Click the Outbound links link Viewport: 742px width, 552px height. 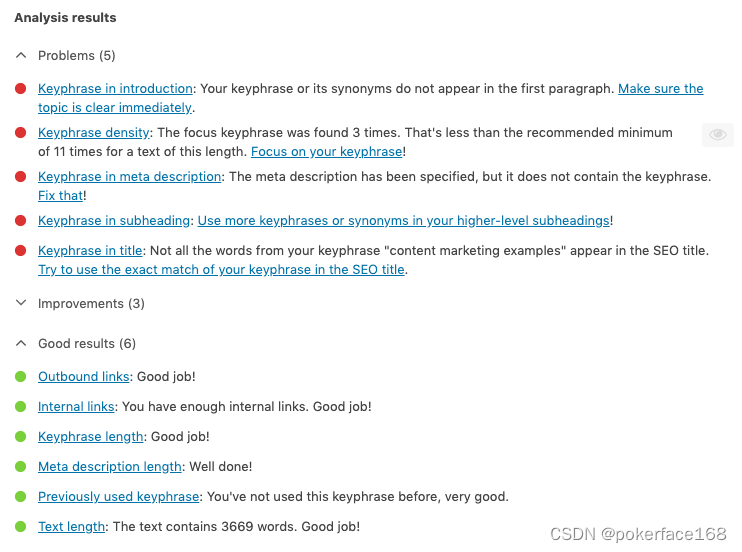pos(84,376)
